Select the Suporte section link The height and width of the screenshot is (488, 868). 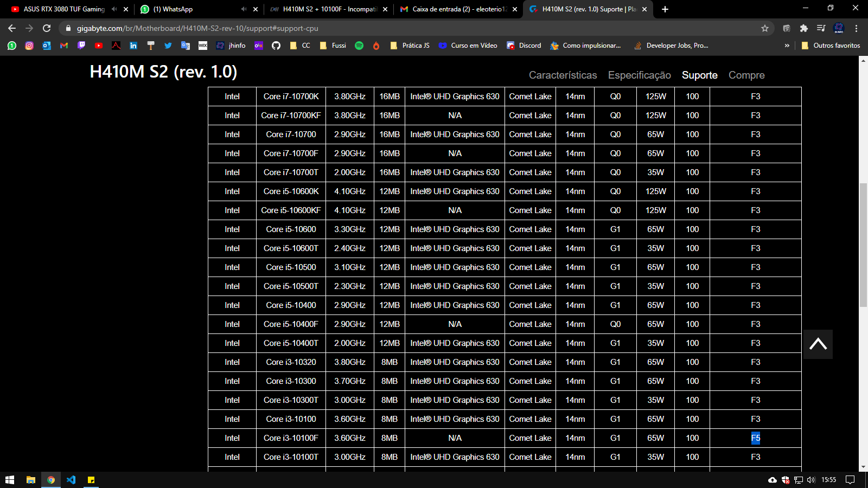coord(700,75)
